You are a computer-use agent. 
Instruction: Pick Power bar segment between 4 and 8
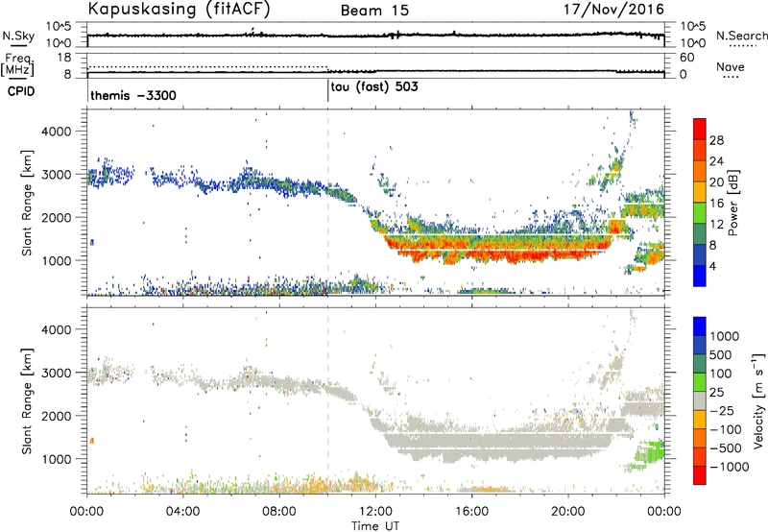tap(700, 255)
